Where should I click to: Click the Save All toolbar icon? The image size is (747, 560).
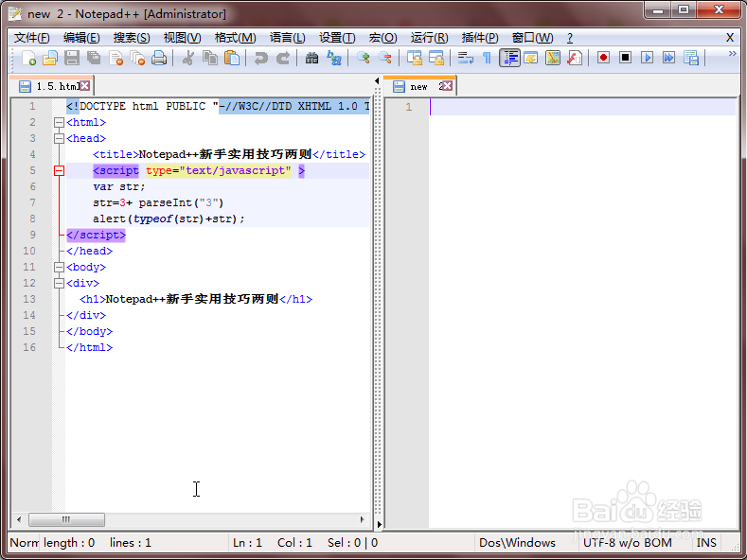point(94,58)
